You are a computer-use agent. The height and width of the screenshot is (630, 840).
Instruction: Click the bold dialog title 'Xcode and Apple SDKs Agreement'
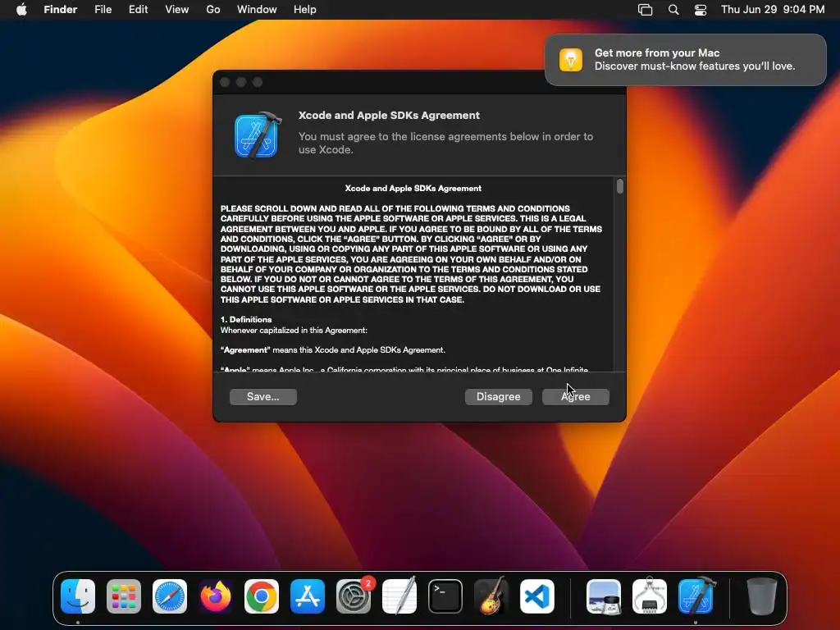point(389,115)
